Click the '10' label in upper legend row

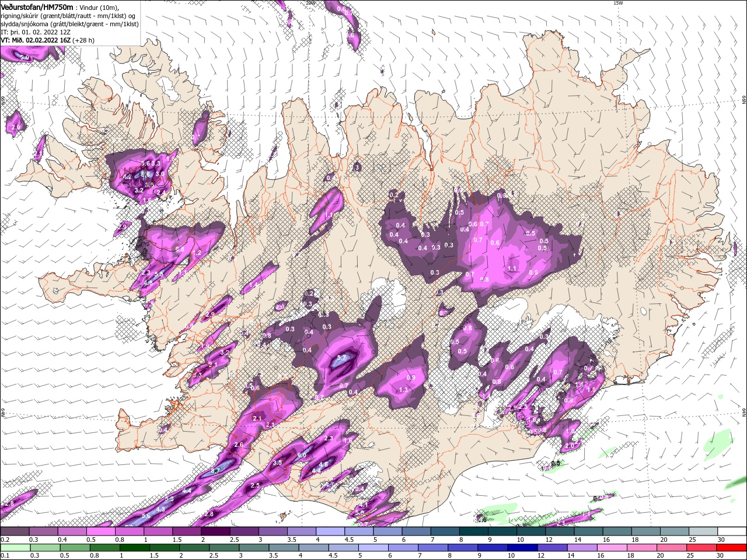pos(520,540)
